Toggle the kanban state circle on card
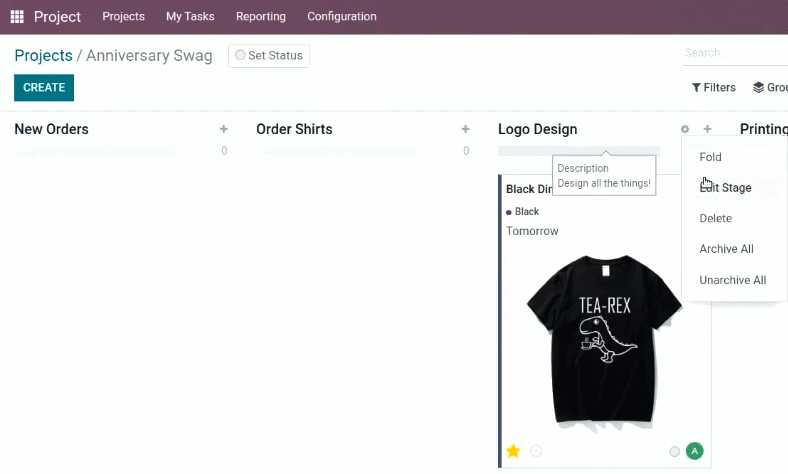The image size is (788, 474). click(x=674, y=451)
